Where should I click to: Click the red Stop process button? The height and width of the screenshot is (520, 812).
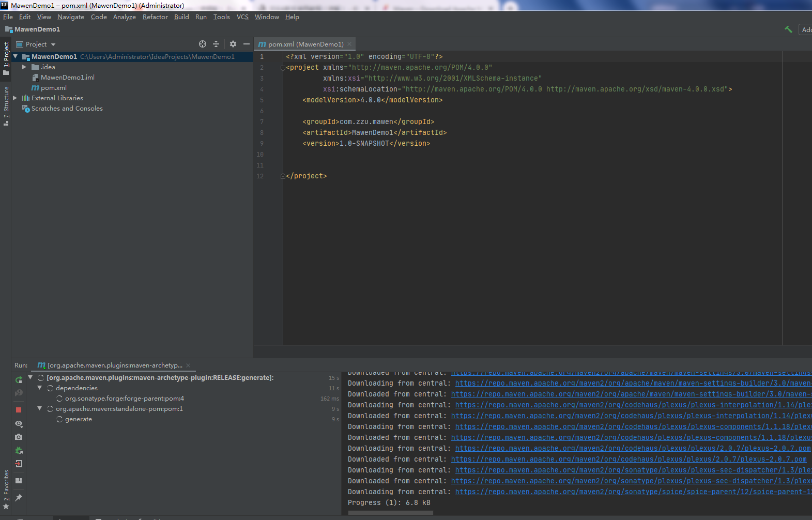point(19,410)
